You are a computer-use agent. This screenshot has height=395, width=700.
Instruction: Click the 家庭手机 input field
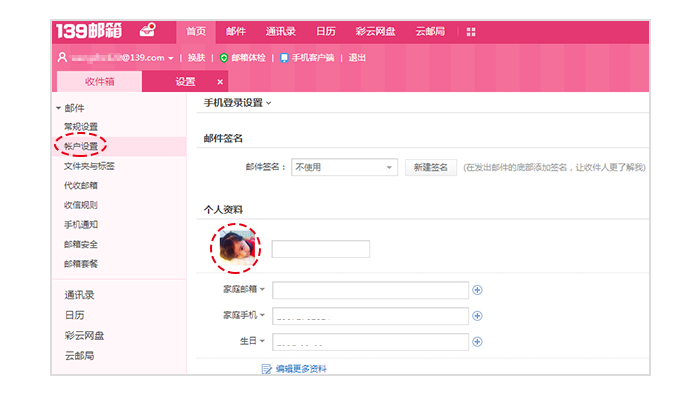coord(371,316)
